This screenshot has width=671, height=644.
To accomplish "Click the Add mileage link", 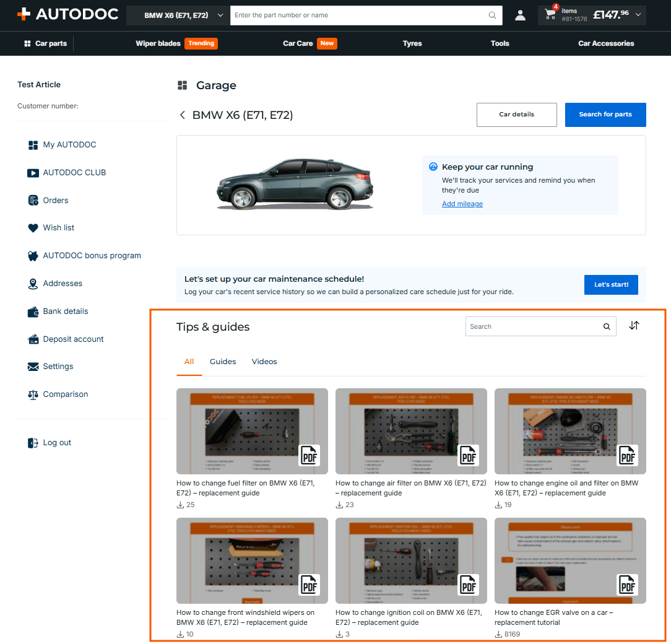I will pyautogui.click(x=462, y=204).
